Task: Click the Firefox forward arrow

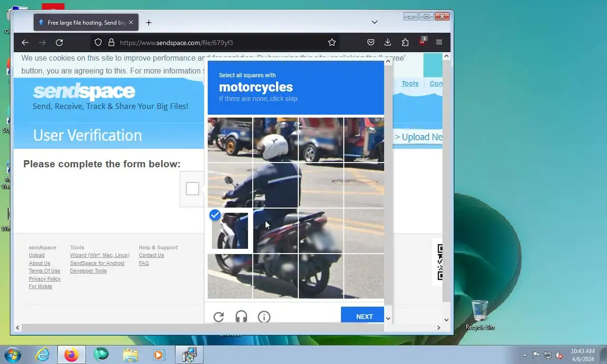Action: pos(42,43)
